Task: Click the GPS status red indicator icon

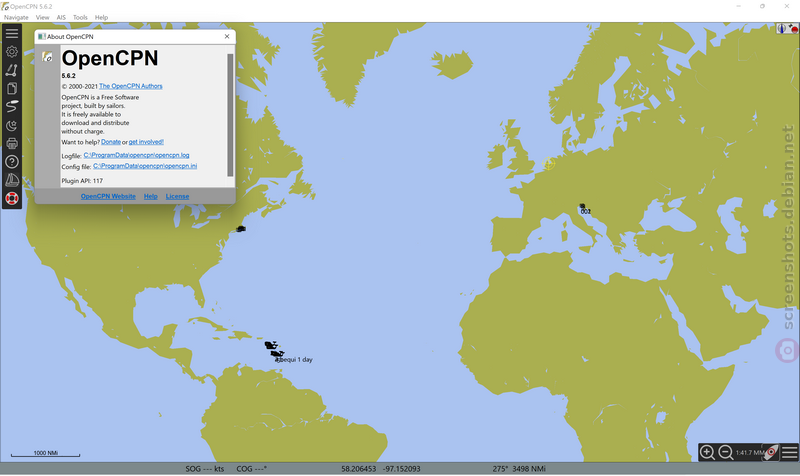Action: pos(793,29)
